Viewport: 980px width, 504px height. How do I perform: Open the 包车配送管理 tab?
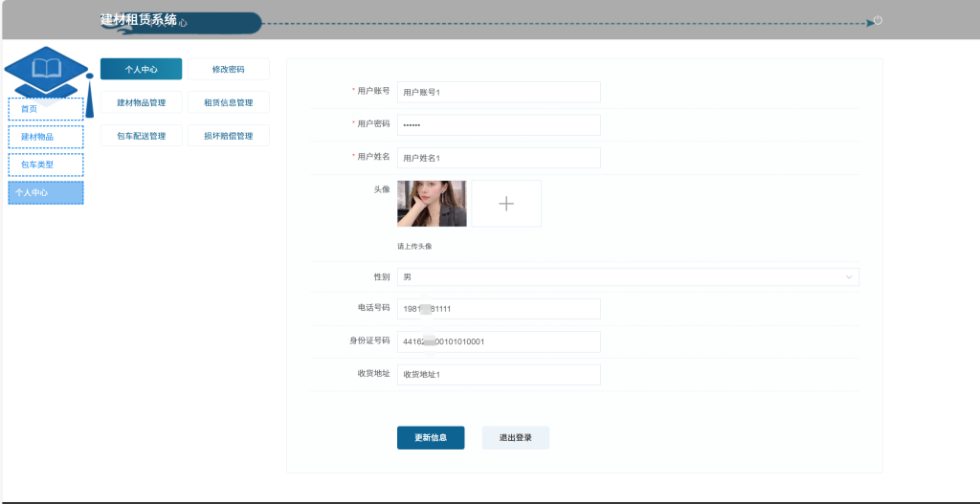(x=142, y=136)
